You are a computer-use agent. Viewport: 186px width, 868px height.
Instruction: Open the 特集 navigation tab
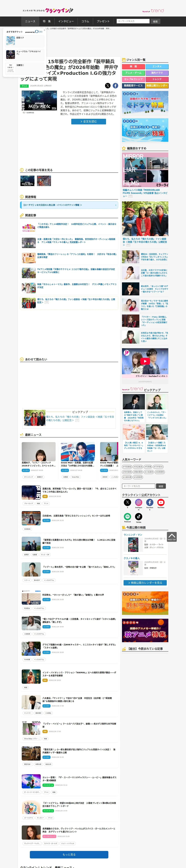click(x=47, y=21)
